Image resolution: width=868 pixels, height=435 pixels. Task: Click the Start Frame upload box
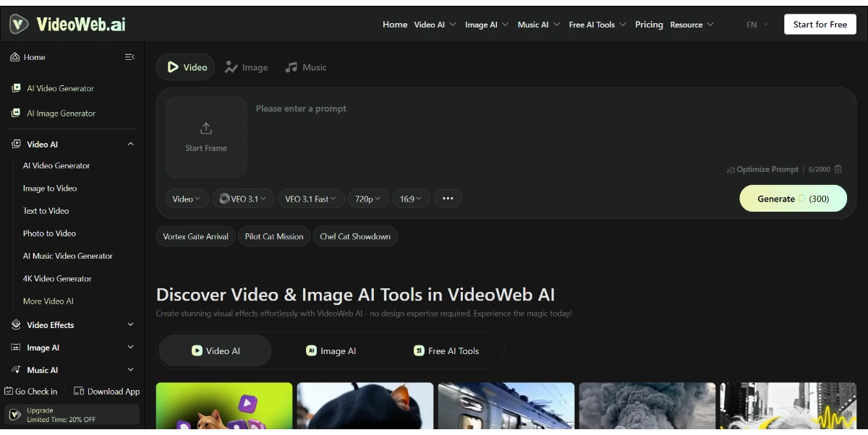(x=206, y=137)
